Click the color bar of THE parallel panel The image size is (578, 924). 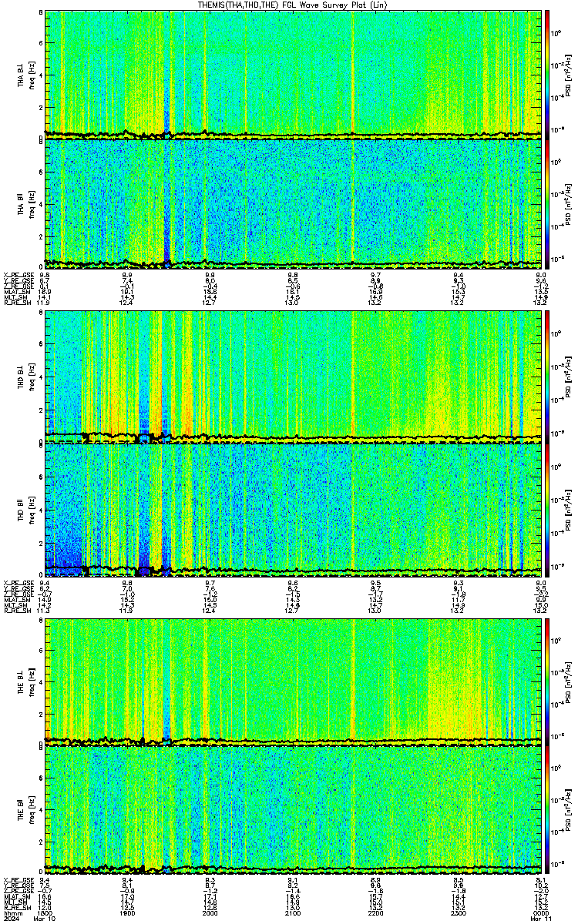point(547,812)
